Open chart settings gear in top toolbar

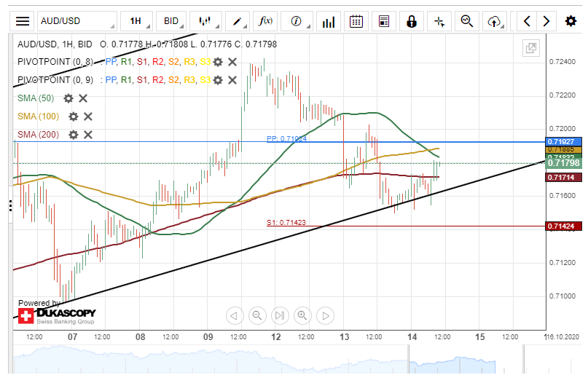click(x=571, y=21)
